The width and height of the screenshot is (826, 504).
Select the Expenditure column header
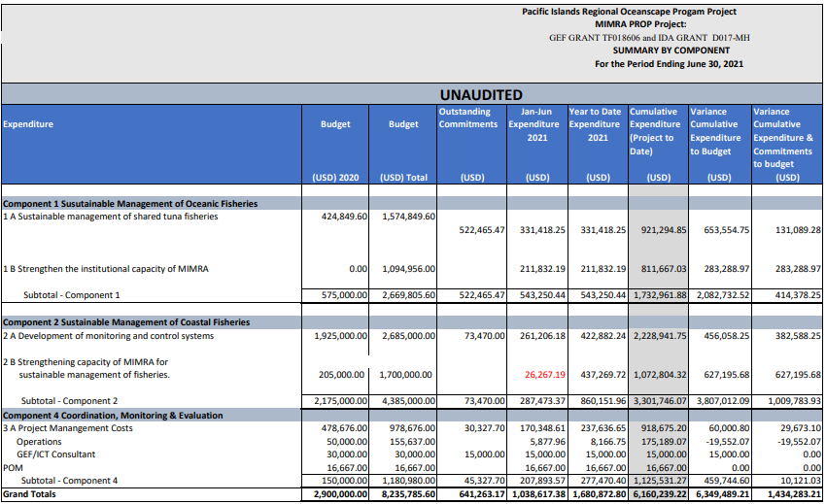28,124
